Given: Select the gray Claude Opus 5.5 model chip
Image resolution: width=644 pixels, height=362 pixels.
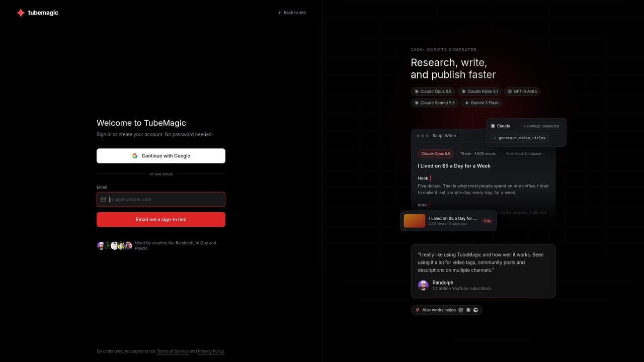Looking at the screenshot, I should [433, 92].
